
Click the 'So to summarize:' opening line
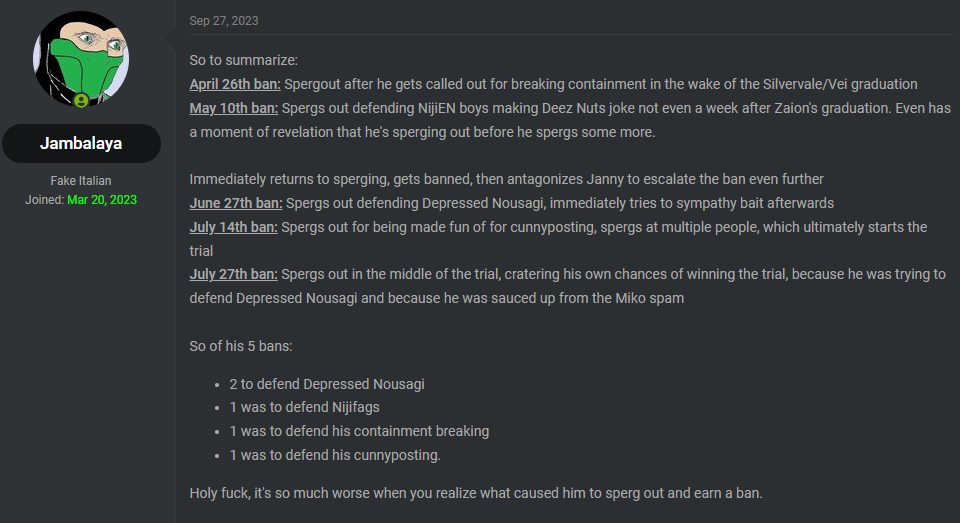(x=244, y=61)
